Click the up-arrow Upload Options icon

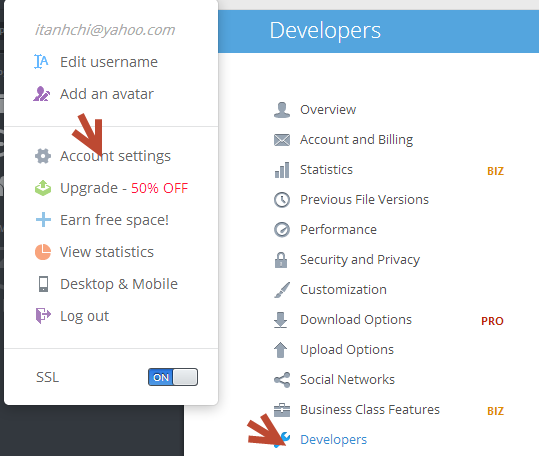click(280, 350)
